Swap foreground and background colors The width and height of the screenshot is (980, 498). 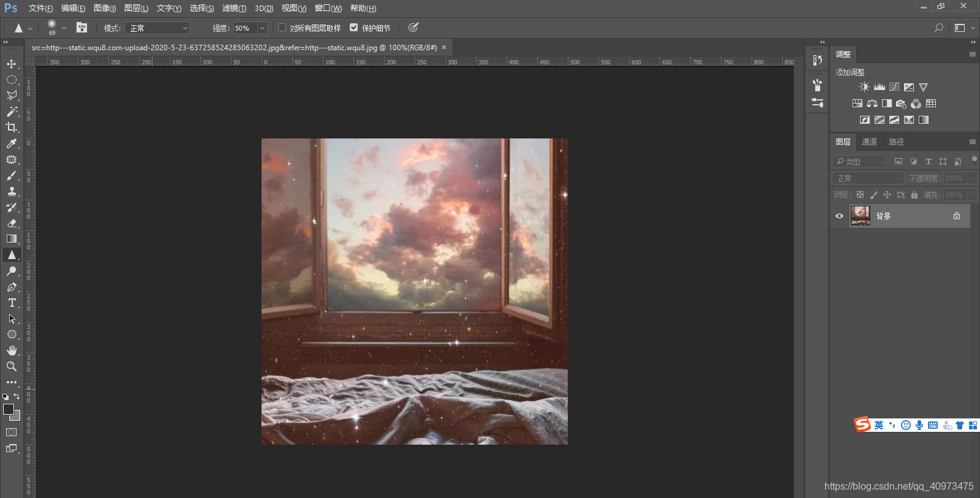17,396
